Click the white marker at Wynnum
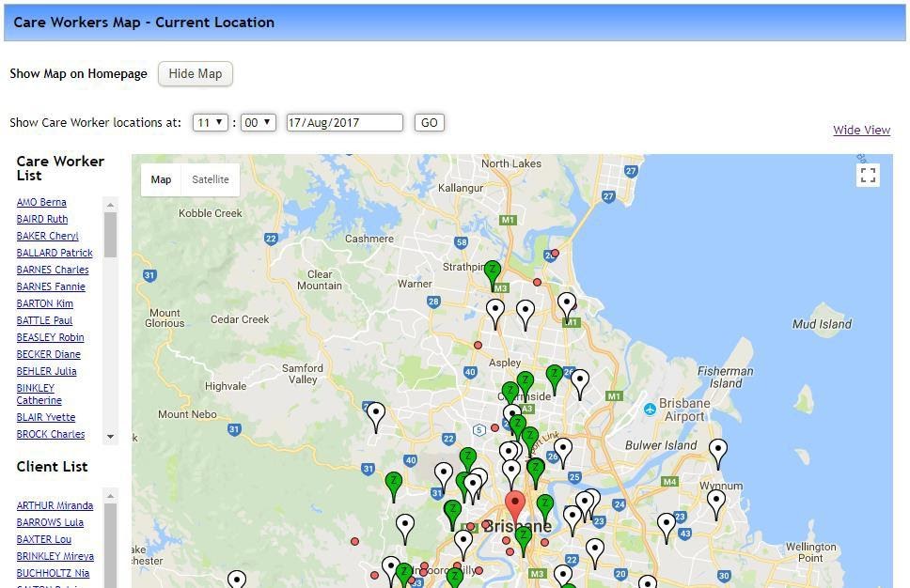 (715, 504)
